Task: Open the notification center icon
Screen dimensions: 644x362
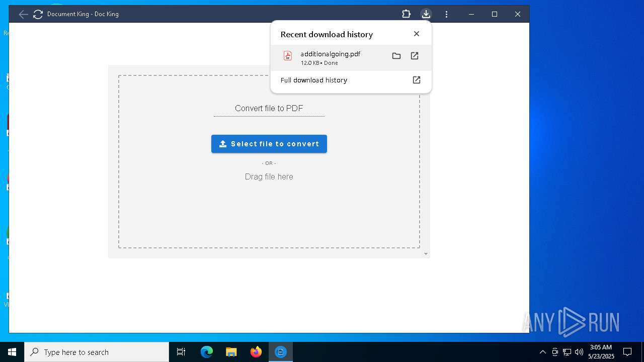Action: tap(627, 352)
